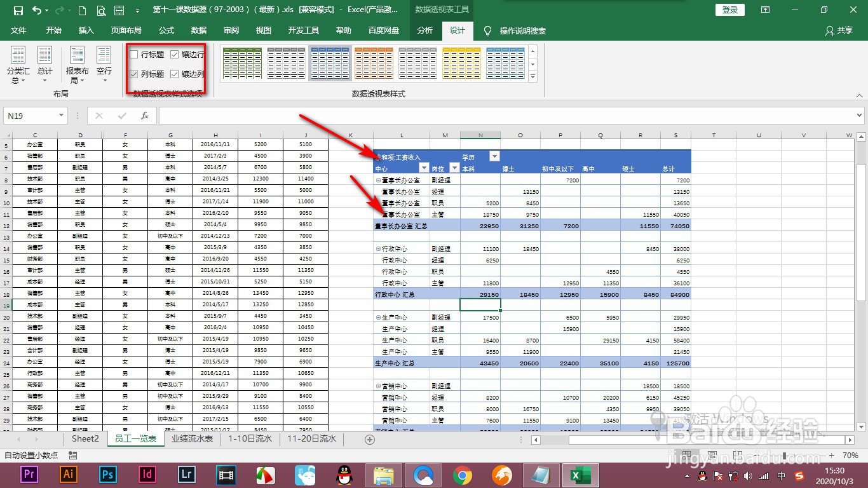Open the 文件 File tab
The width and height of the screenshot is (868, 488).
[18, 30]
